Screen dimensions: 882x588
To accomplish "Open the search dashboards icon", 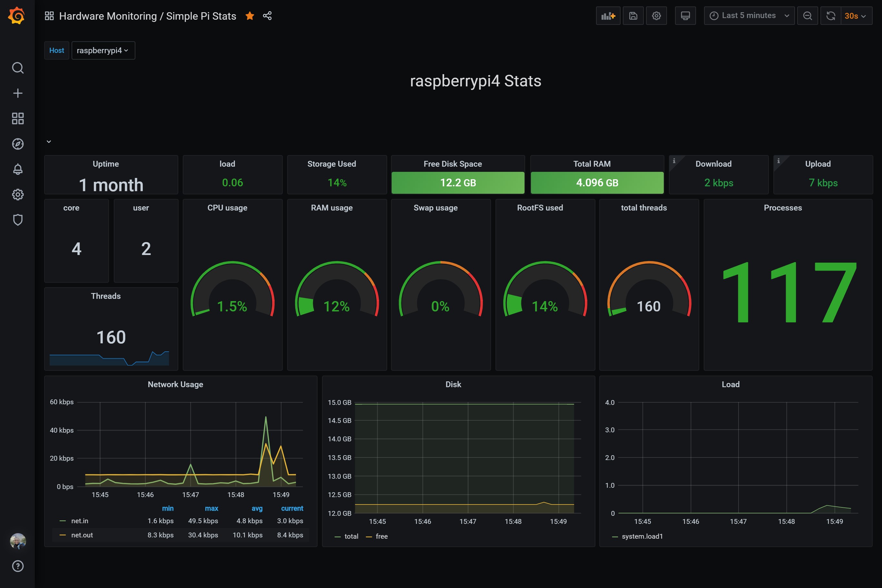I will 18,68.
